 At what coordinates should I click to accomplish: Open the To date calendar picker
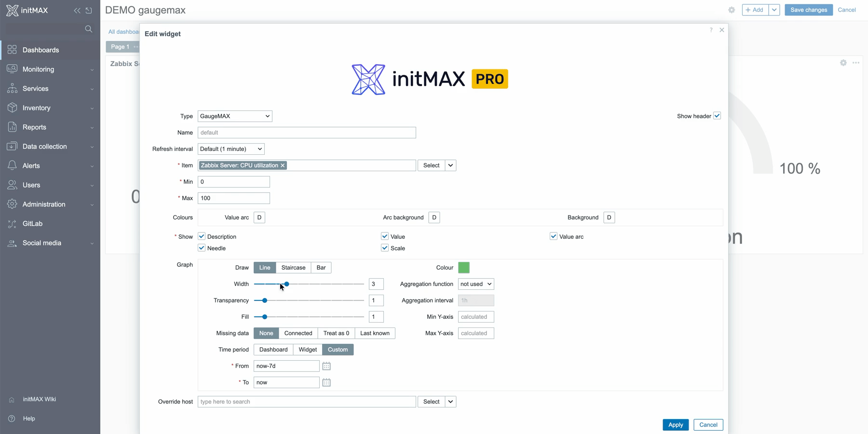coord(326,382)
